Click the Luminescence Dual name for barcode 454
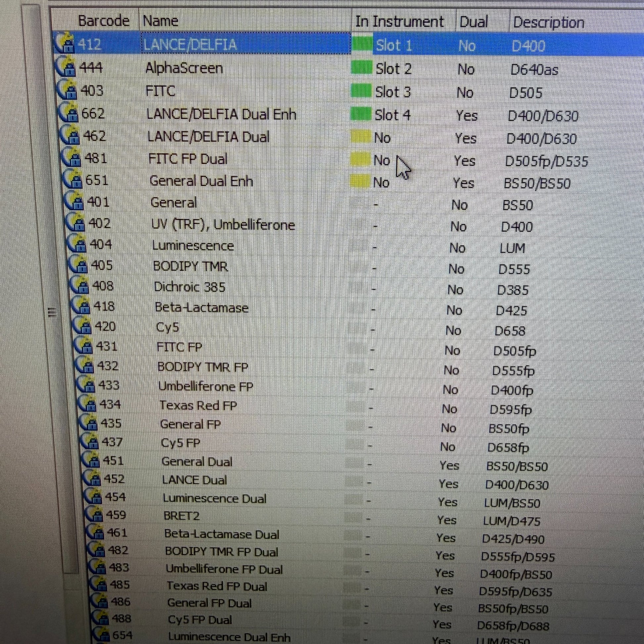 [x=215, y=499]
